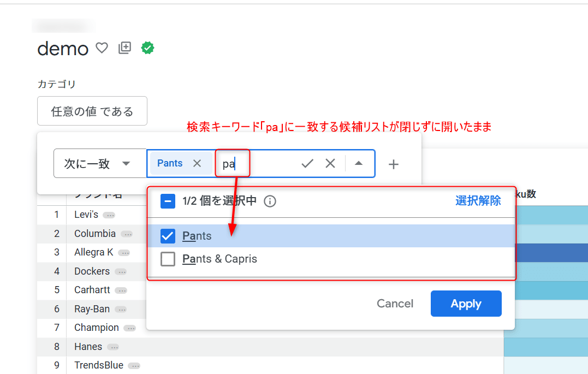Image resolution: width=588 pixels, height=374 pixels.
Task: Collapse the suggestion list with the up arrow
Action: 358,163
